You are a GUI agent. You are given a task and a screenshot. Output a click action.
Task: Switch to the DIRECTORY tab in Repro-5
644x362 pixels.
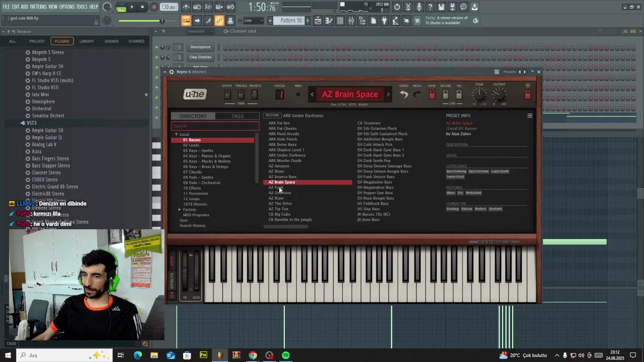(193, 116)
